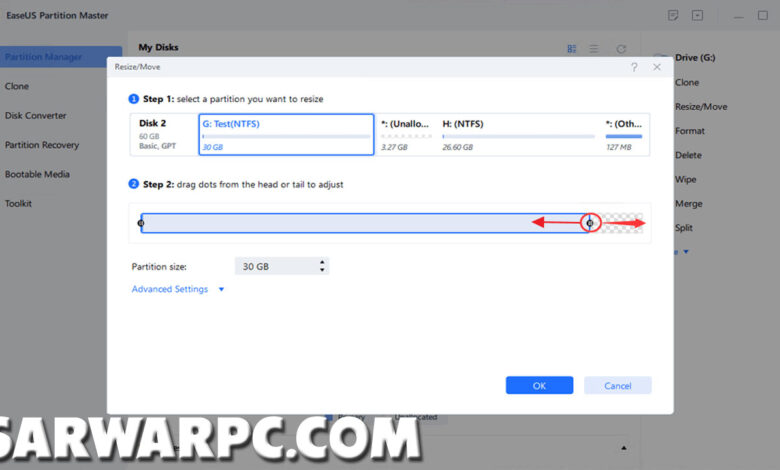Click the My Disks heading

coord(158,47)
